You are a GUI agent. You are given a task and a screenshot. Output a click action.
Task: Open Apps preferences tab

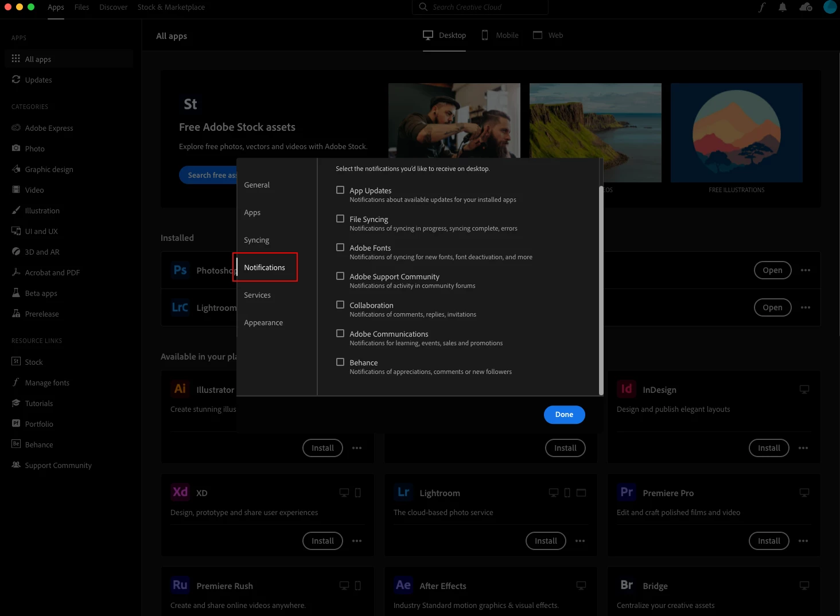point(252,212)
